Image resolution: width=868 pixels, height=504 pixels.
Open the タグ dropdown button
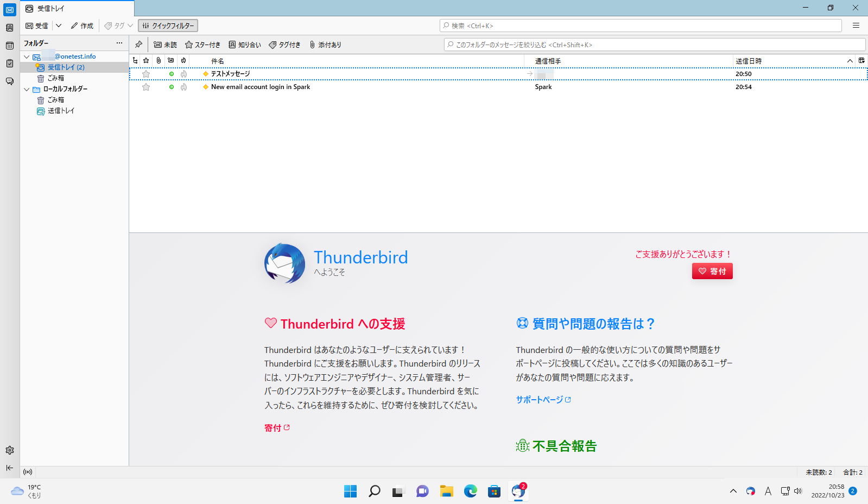pos(119,26)
